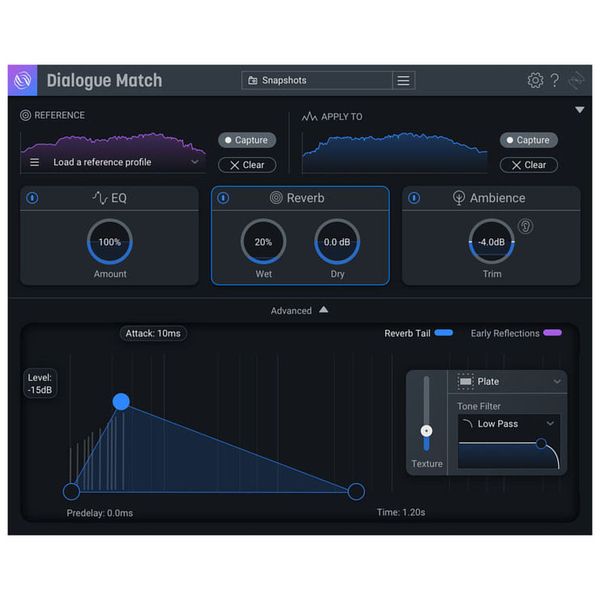Click Capture in the Apply To section
This screenshot has height=600, width=600.
[x=528, y=140]
